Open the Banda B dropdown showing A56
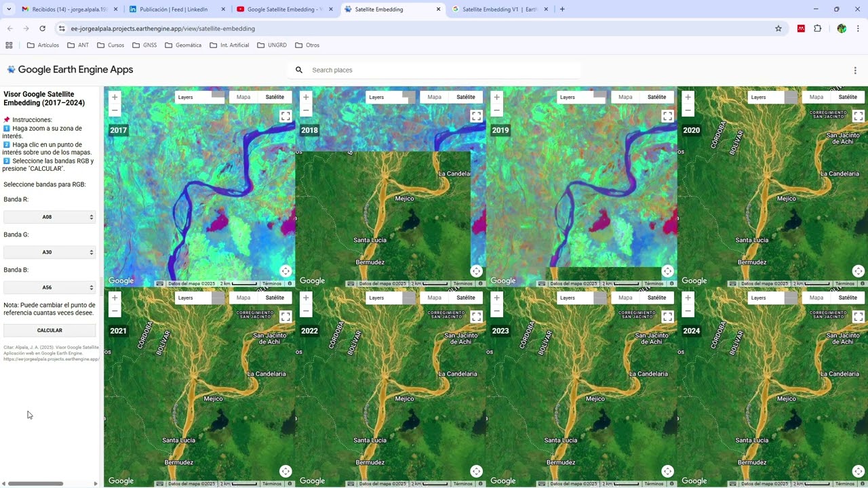This screenshot has height=488, width=868. 50,287
